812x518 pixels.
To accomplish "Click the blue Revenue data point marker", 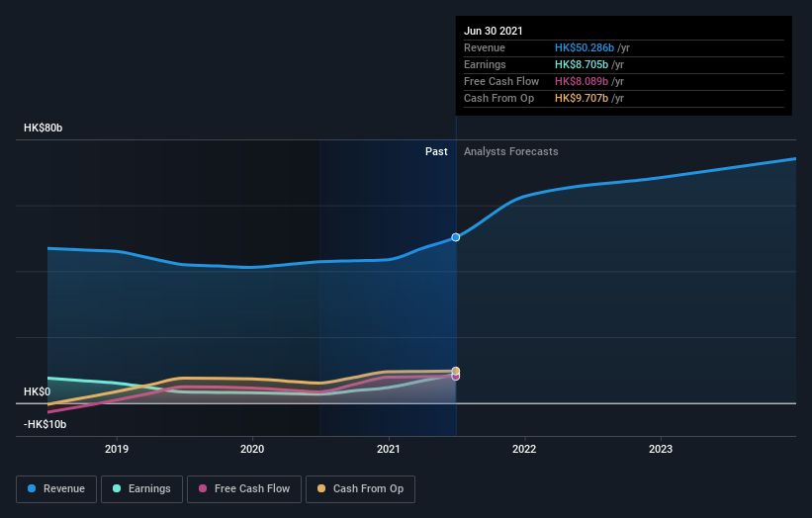I will tap(456, 237).
